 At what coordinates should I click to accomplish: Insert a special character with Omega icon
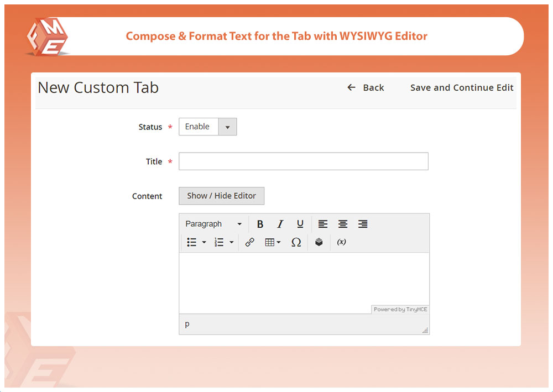pos(296,242)
